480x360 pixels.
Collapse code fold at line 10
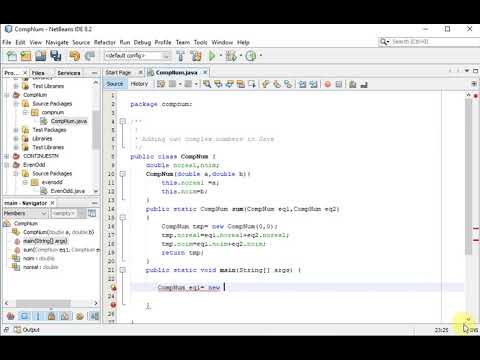coord(123,174)
